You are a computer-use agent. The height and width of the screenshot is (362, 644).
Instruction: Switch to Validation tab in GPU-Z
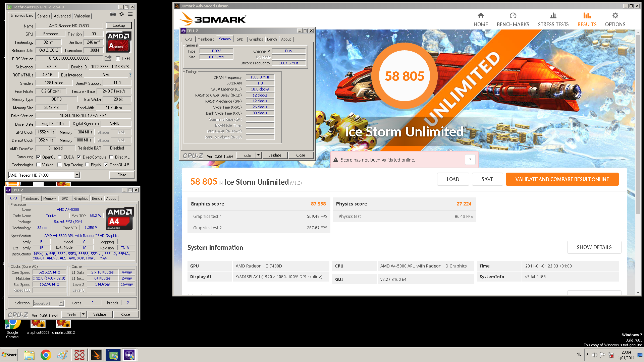82,16
